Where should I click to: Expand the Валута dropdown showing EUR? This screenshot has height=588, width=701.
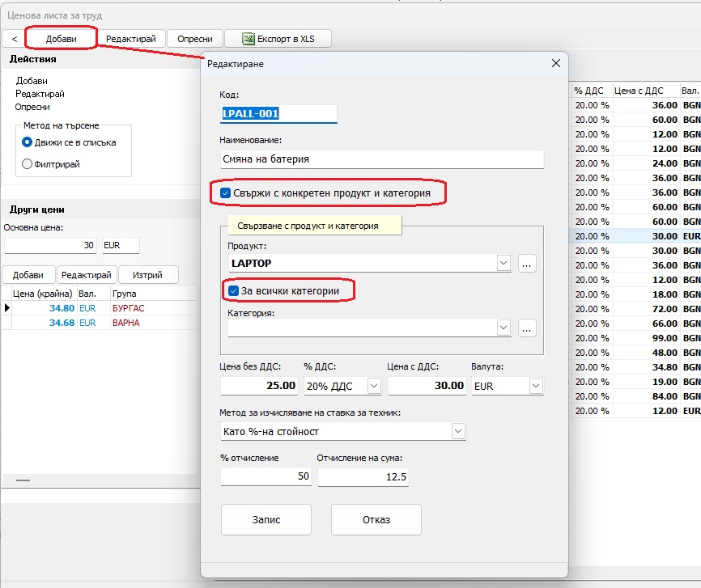(536, 386)
